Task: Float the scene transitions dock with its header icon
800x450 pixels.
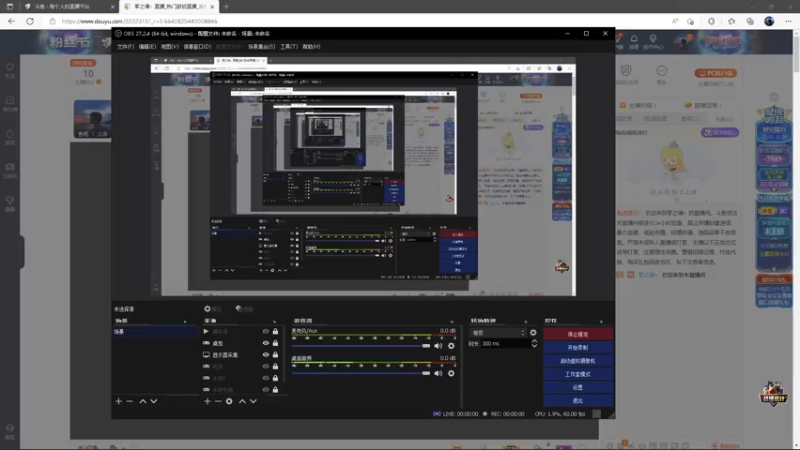Action: tap(526, 321)
